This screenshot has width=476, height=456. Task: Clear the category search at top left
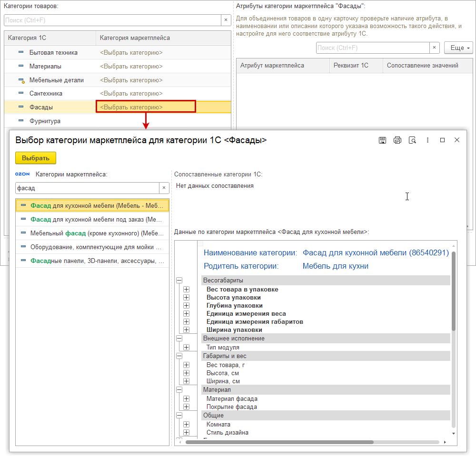226,20
